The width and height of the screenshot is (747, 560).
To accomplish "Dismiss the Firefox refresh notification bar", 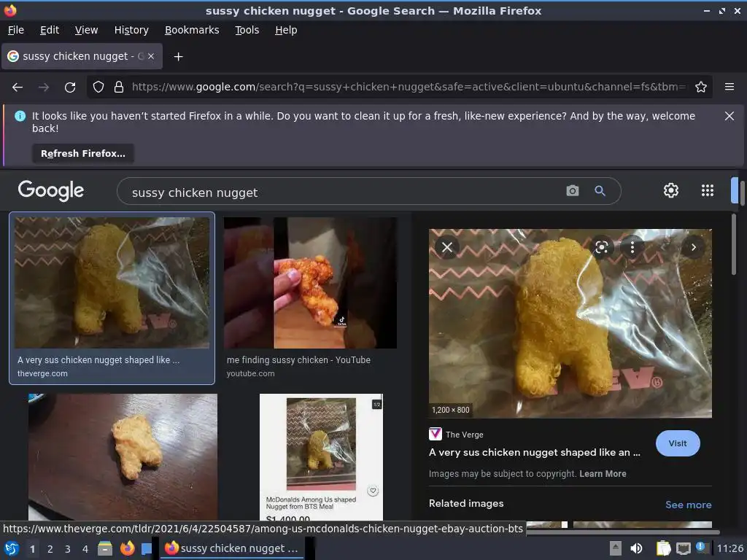I will [x=729, y=116].
